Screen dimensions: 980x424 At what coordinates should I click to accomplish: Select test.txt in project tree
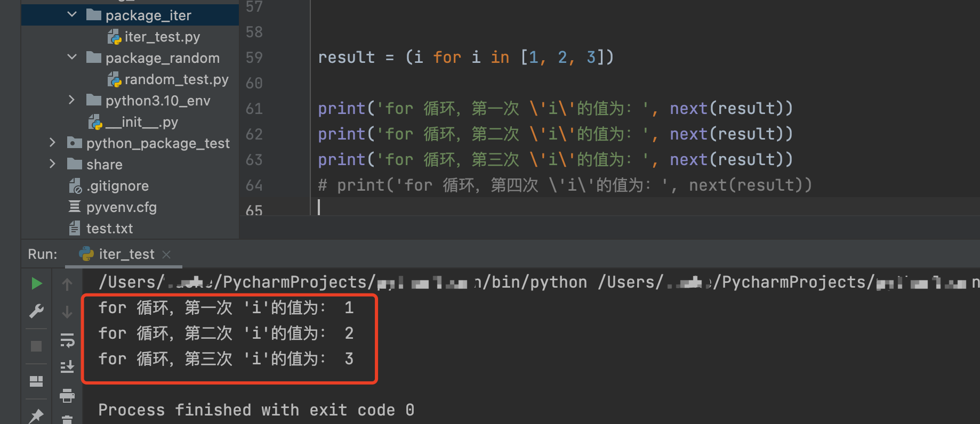(x=109, y=229)
